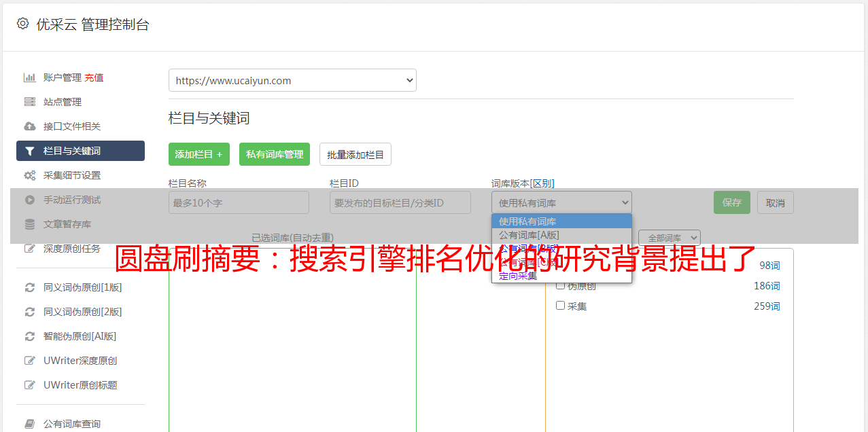Open the 全部词库 filter dropdown
This screenshot has width=868, height=432.
[670, 238]
